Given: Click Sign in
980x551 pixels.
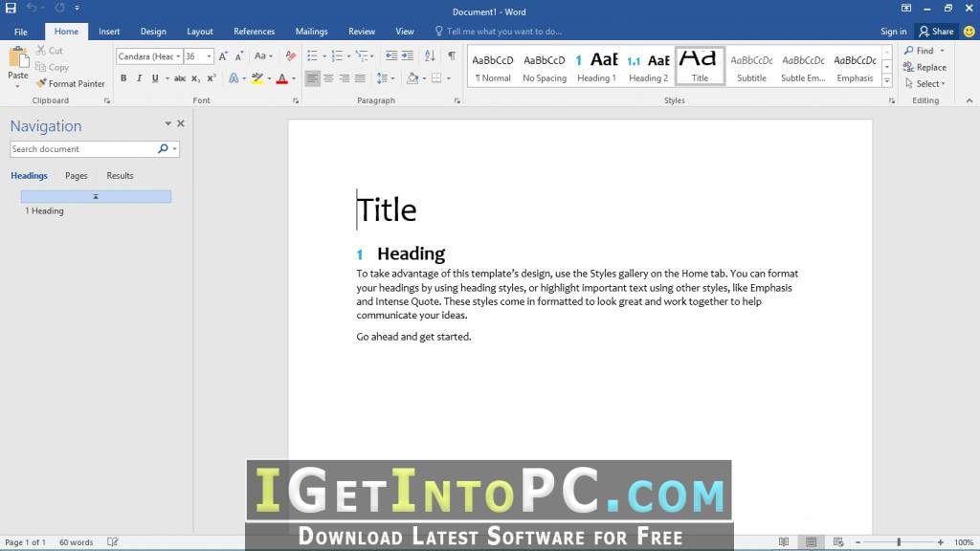Looking at the screenshot, I should tap(893, 32).
